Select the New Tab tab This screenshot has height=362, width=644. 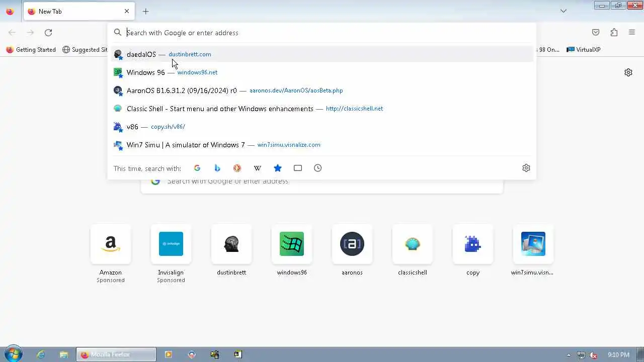79,11
